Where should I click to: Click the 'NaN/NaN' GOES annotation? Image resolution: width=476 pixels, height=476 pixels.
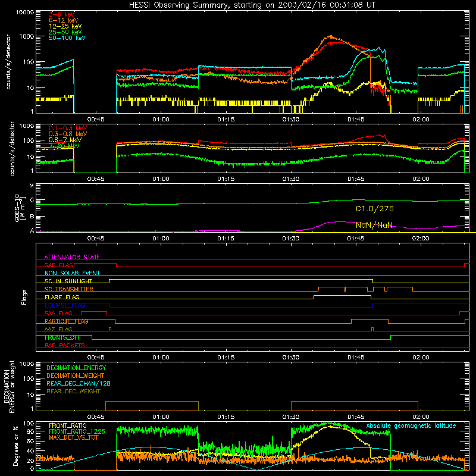click(x=374, y=225)
